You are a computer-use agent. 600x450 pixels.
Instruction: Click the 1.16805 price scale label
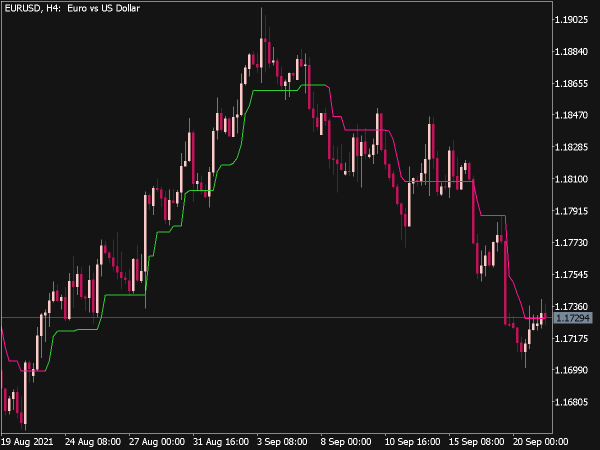[571, 402]
